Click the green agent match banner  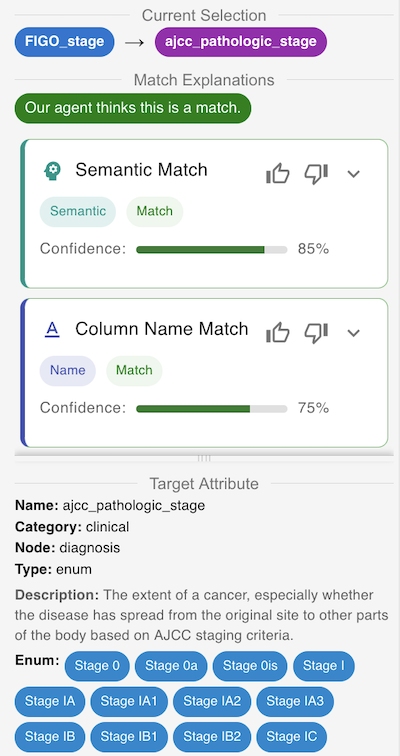tap(133, 108)
